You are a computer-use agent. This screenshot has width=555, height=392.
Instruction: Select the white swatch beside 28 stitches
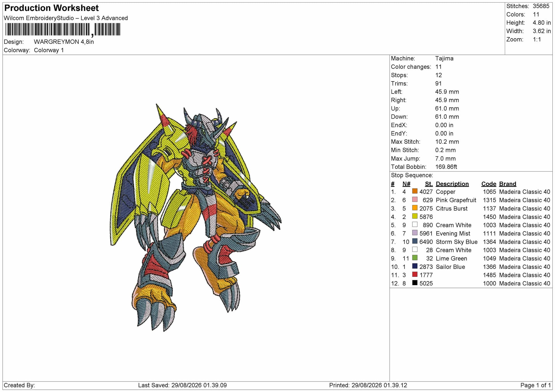click(415, 249)
